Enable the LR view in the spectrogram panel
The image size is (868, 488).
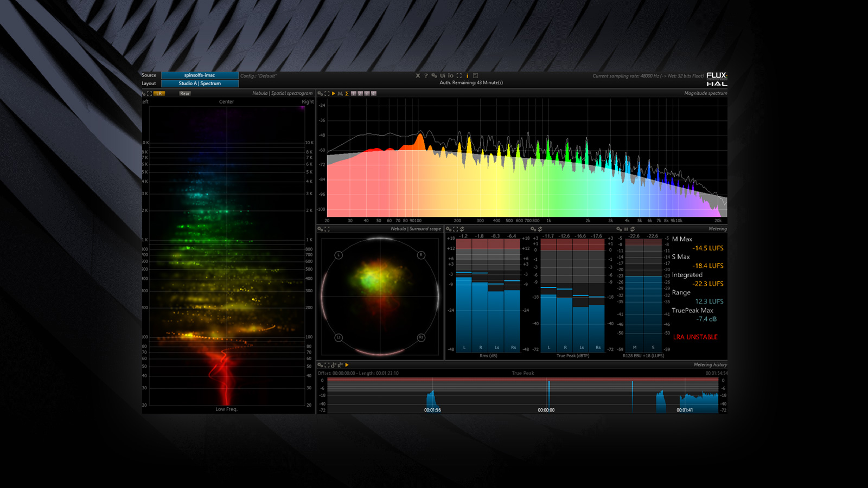pos(159,93)
